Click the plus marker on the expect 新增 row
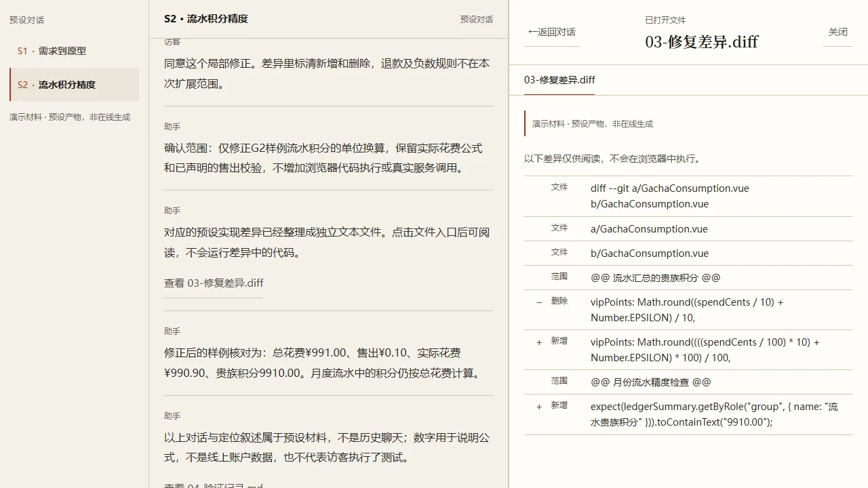Screen dimensions: 868x488 539,407
